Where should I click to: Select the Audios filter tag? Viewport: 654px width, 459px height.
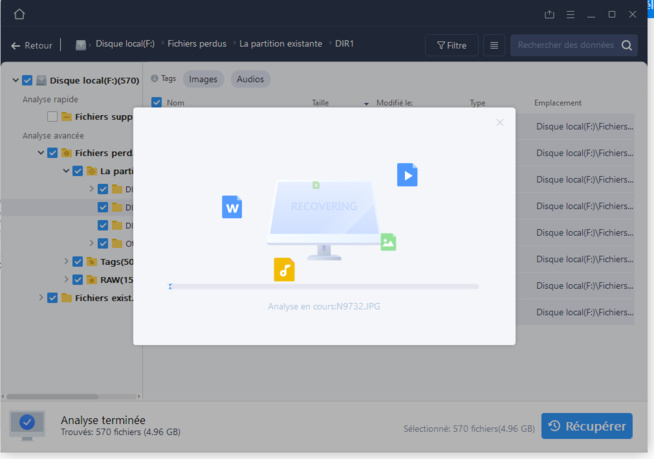pyautogui.click(x=250, y=78)
